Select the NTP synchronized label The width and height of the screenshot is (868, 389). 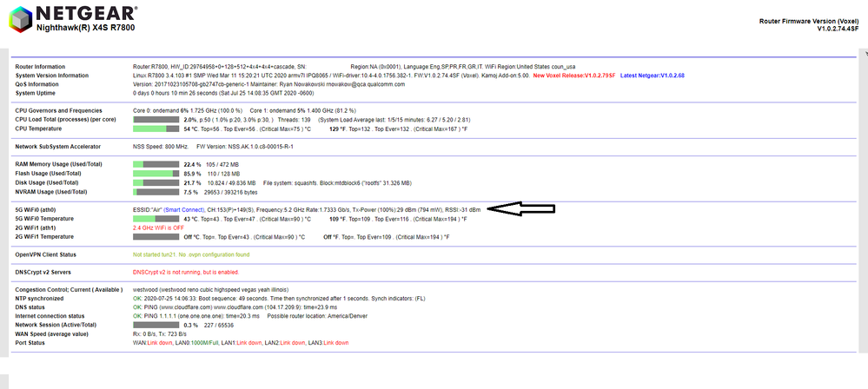39,298
